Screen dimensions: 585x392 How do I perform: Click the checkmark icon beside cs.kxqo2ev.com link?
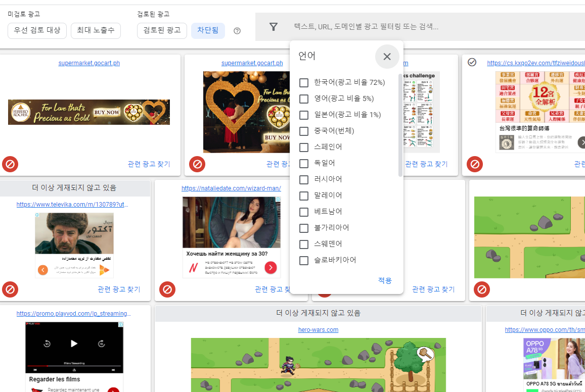(472, 62)
